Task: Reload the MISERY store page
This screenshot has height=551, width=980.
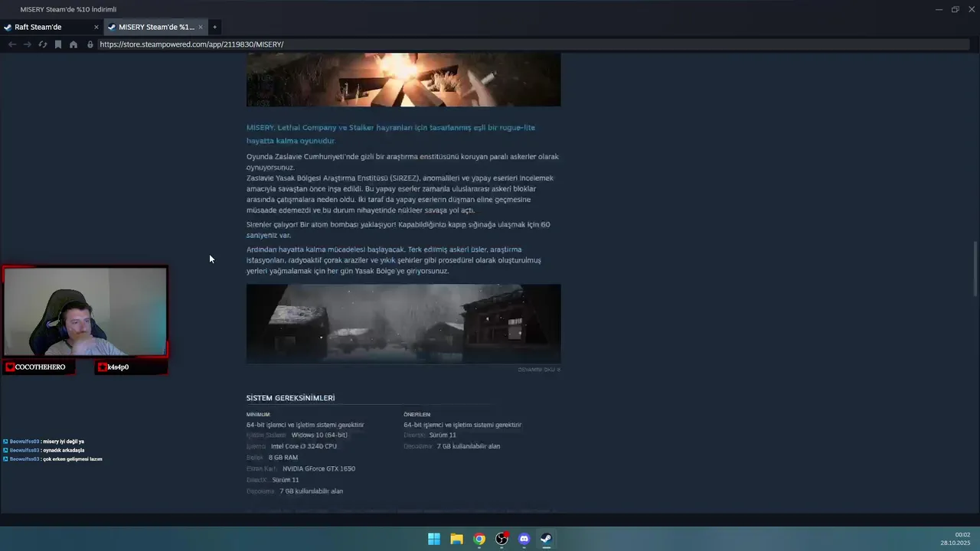Action: coord(43,44)
